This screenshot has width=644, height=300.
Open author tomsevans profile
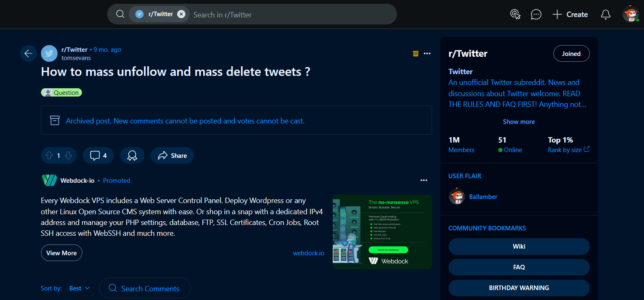coord(76,58)
